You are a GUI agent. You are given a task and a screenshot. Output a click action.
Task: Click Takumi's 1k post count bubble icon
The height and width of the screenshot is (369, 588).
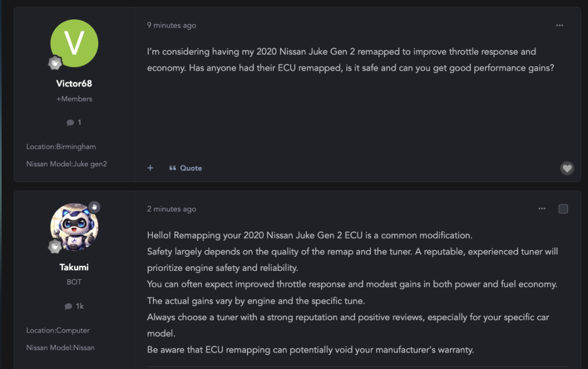[69, 306]
